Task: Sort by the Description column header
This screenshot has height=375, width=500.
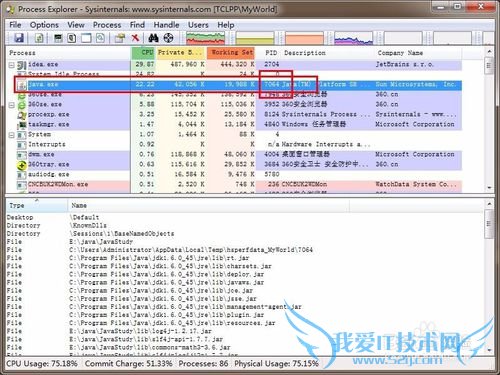Action: click(x=328, y=53)
